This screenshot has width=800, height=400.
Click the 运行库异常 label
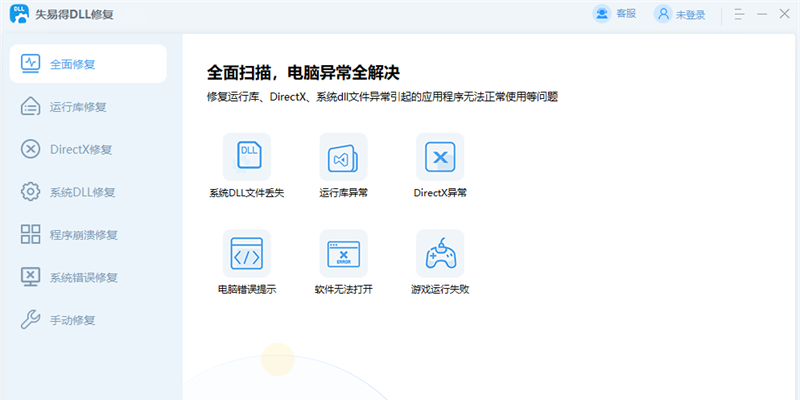(x=343, y=193)
